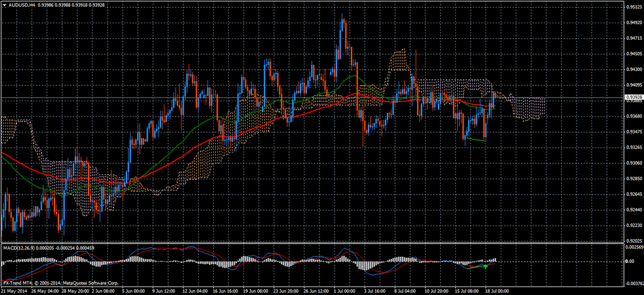Click the 0.95125 price axis label
Screen dimensions: 644x295
[x=634, y=8]
